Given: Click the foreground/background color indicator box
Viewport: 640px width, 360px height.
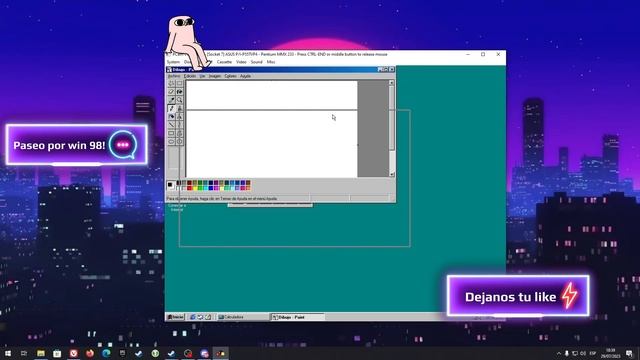Looking at the screenshot, I should [171, 186].
